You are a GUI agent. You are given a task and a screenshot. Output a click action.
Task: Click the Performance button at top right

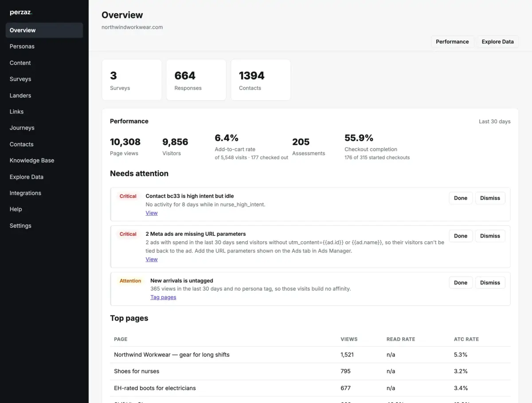(x=452, y=42)
